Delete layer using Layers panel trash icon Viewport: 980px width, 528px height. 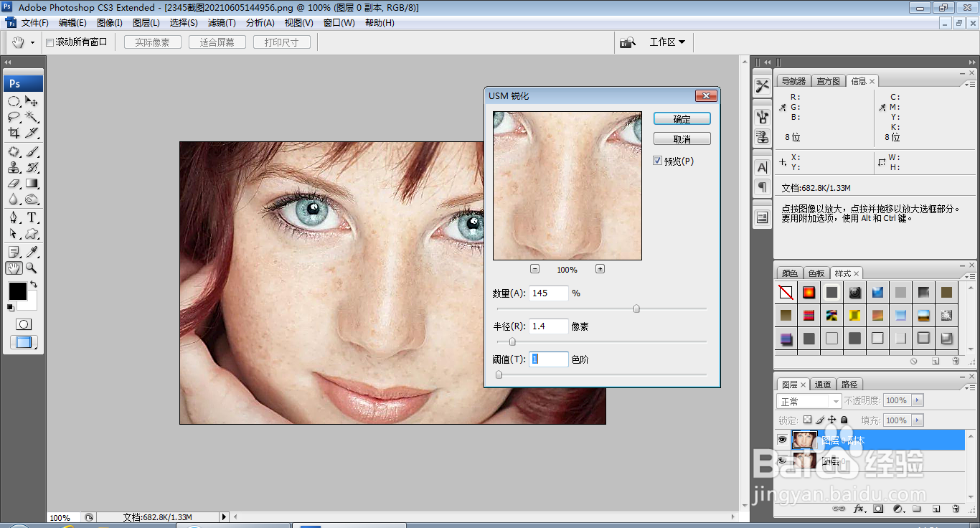click(955, 509)
